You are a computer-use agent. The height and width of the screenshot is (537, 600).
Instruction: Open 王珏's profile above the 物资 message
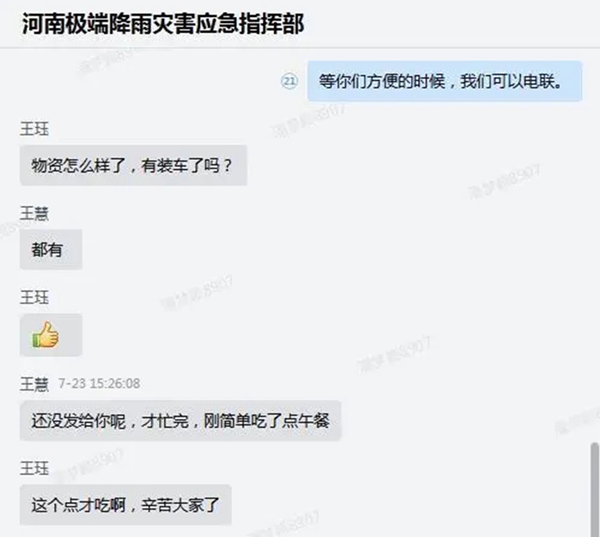coord(34,129)
